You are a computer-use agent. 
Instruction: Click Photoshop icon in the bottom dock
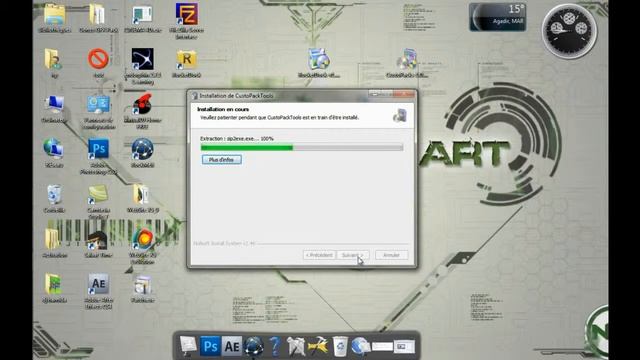coord(210,347)
